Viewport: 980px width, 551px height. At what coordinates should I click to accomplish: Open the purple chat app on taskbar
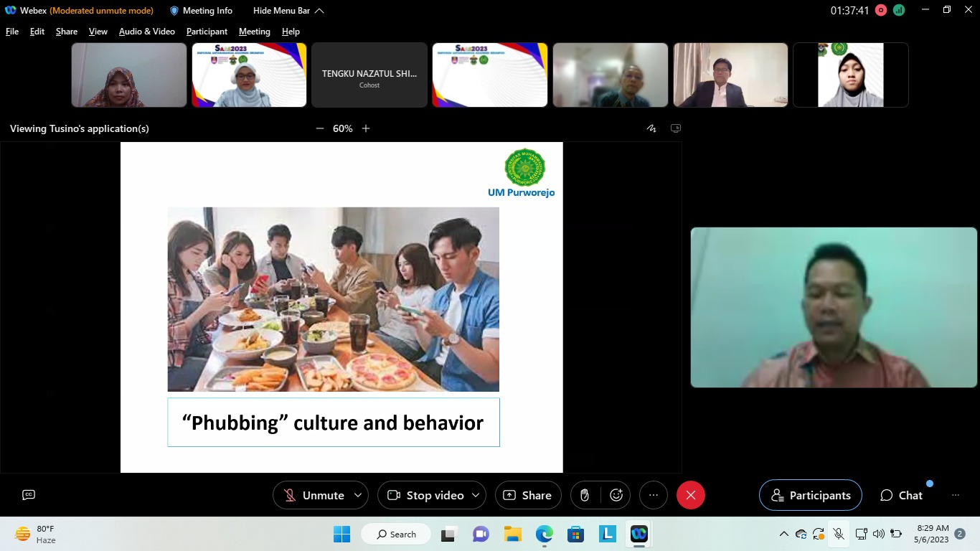[x=481, y=534]
